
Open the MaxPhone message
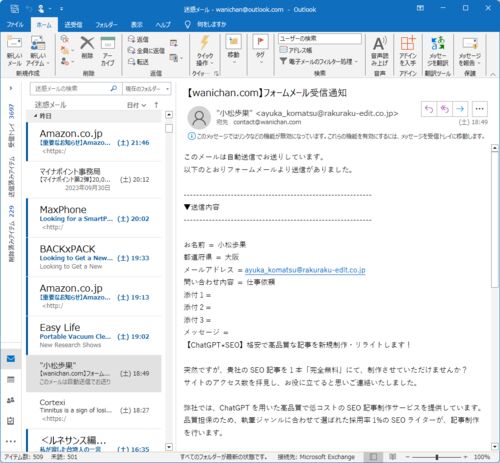94,218
